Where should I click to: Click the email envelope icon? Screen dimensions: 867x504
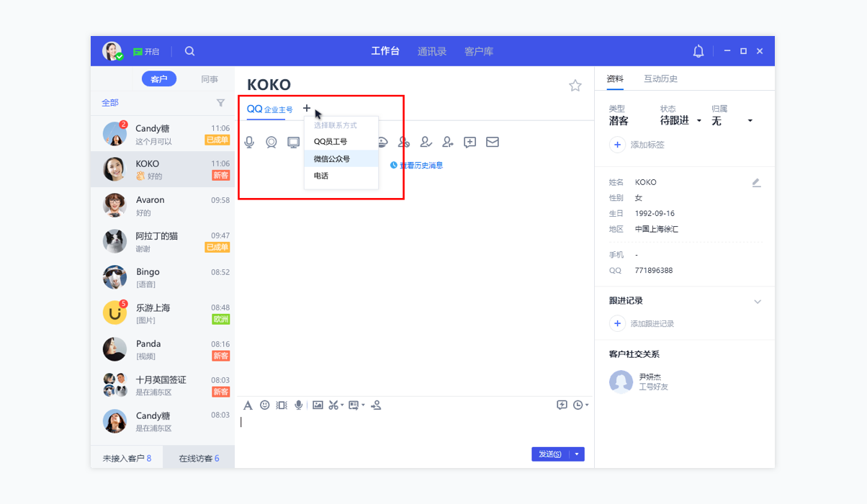493,143
